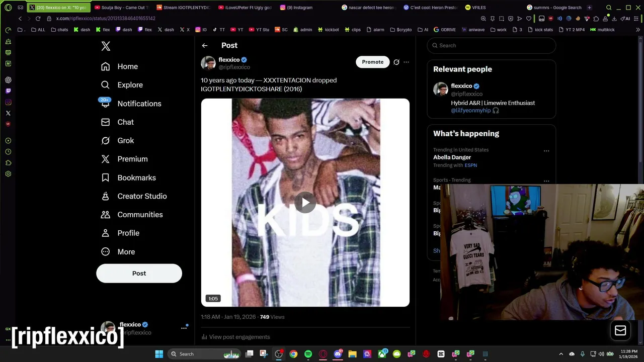Switch to the Instagram tab
This screenshot has width=644, height=362.
click(300, 8)
